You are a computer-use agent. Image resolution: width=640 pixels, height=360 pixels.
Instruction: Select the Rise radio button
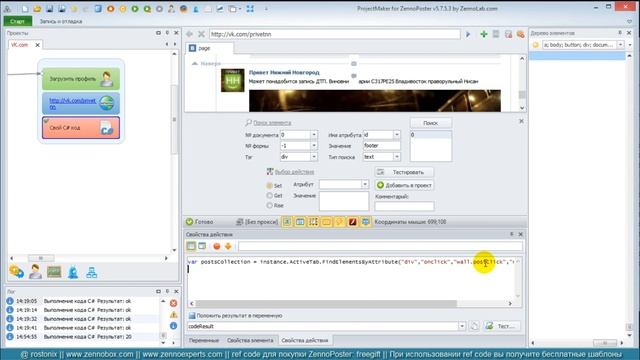269,205
